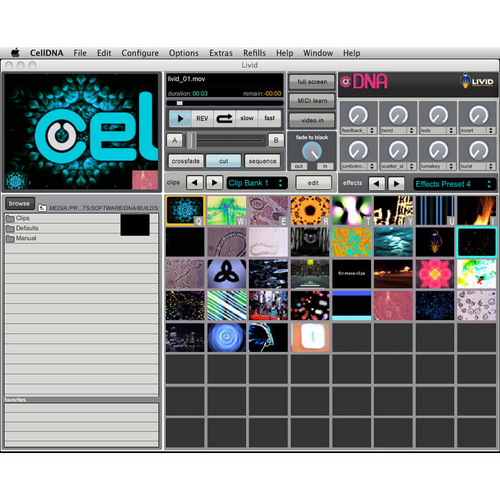Open the Refills menu

tap(254, 53)
